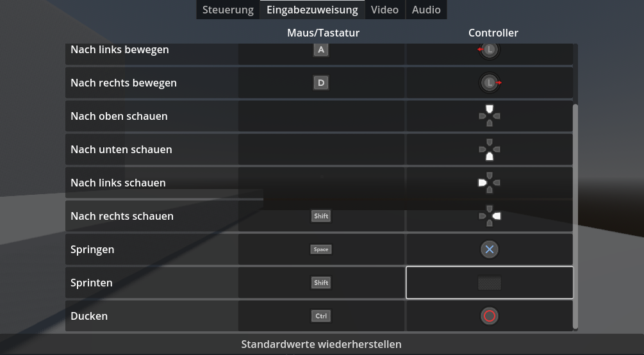644x355 pixels.
Task: Click the Ctrl key binding for Ducken
Action: 321,316
